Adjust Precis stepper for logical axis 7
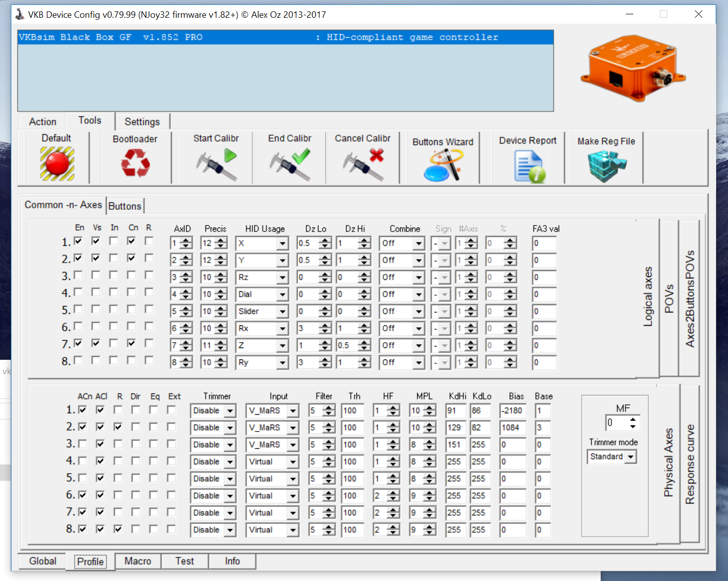This screenshot has height=581, width=728. [x=222, y=346]
